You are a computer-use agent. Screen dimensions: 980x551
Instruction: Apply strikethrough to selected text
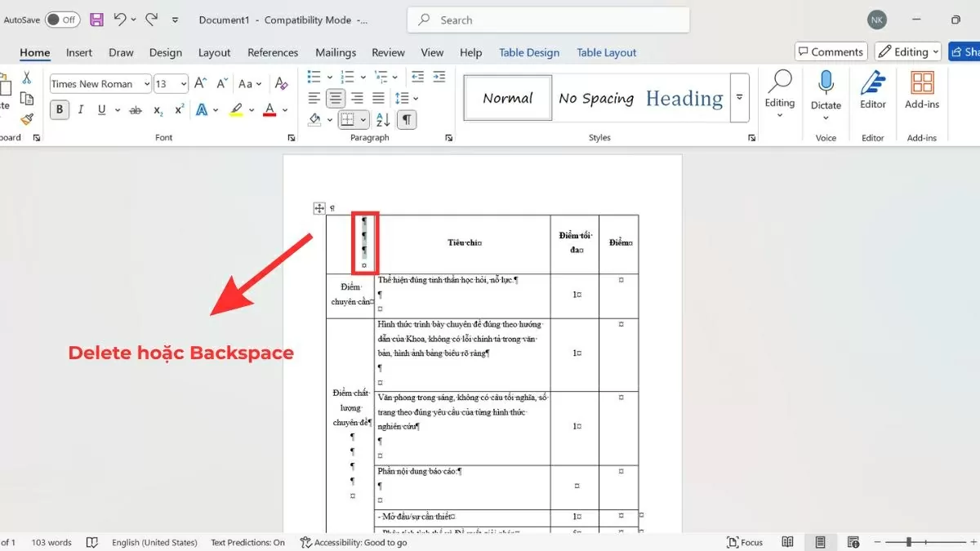click(x=136, y=109)
